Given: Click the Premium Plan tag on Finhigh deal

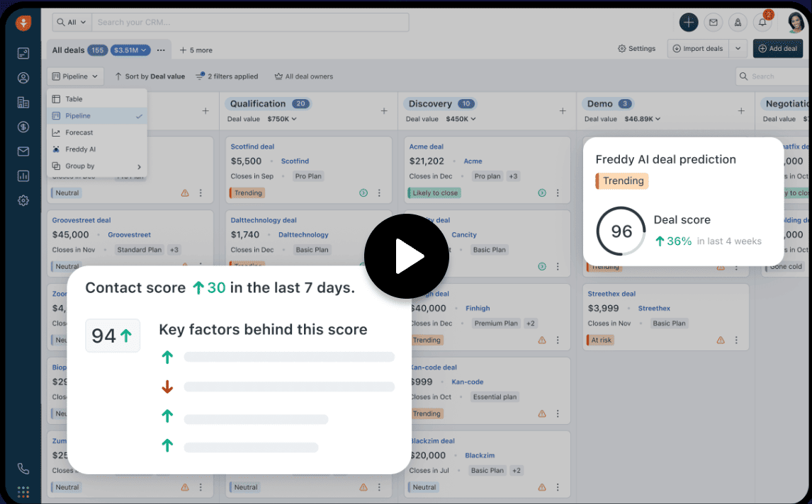Looking at the screenshot, I should (x=495, y=323).
